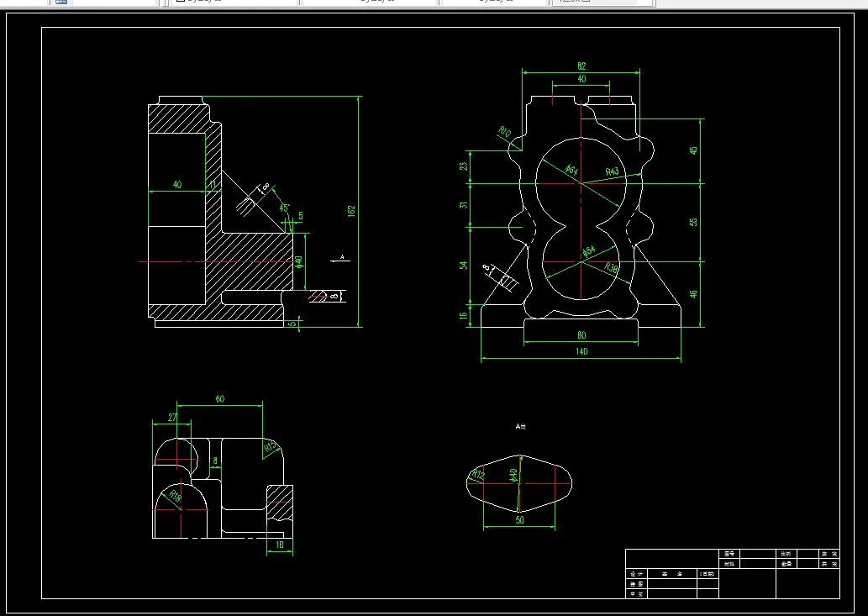Click the 45 dimension on the right side

[693, 150]
